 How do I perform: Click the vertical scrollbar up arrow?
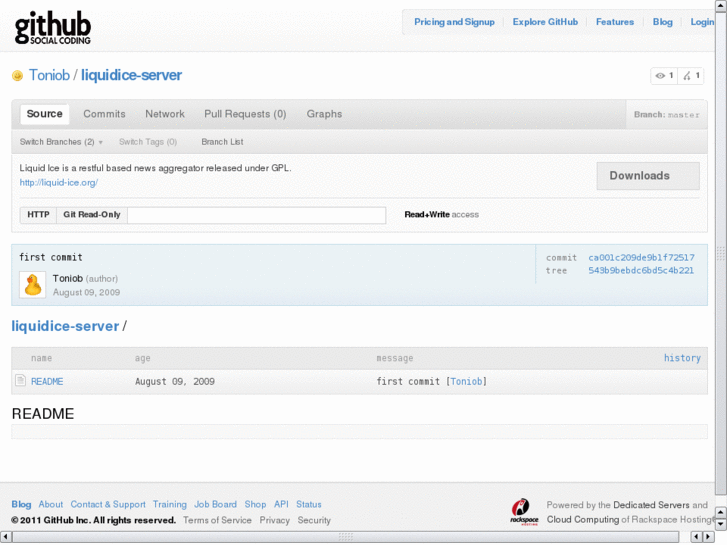[x=721, y=5]
